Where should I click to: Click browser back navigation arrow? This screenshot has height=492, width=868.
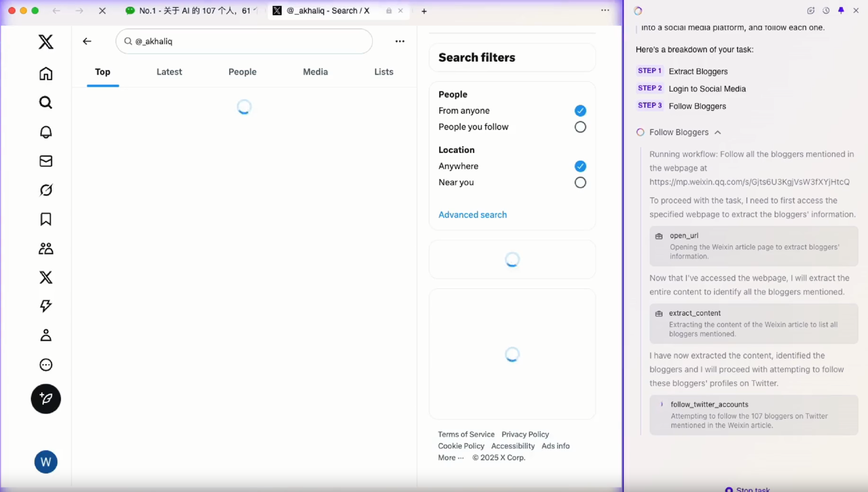(x=56, y=11)
